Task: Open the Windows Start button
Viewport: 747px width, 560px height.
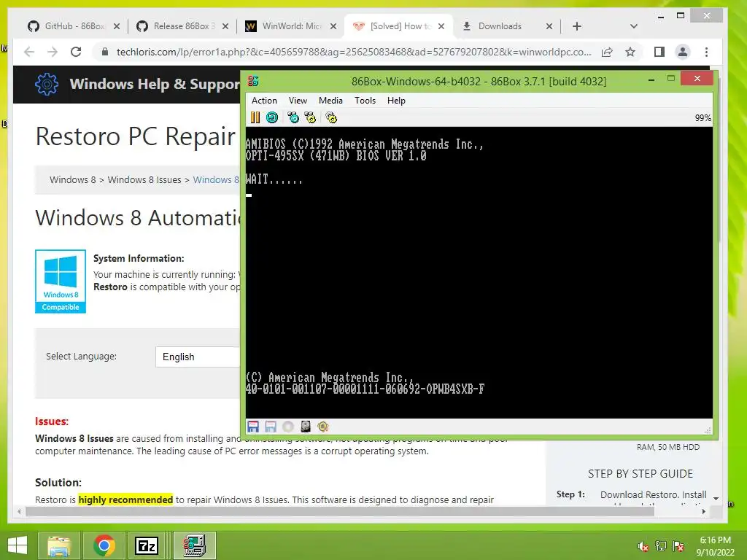Action: click(18, 545)
